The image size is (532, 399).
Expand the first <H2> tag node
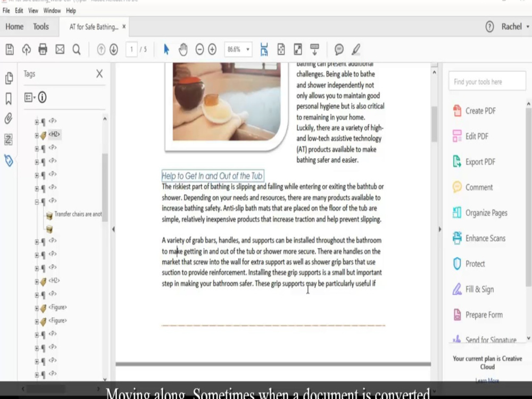pyautogui.click(x=37, y=135)
